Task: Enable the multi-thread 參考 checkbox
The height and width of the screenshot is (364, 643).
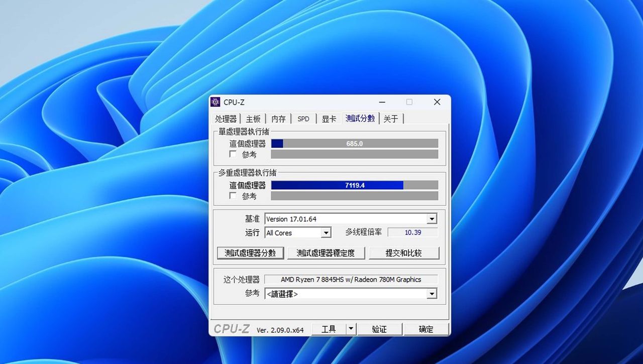Action: click(x=233, y=196)
